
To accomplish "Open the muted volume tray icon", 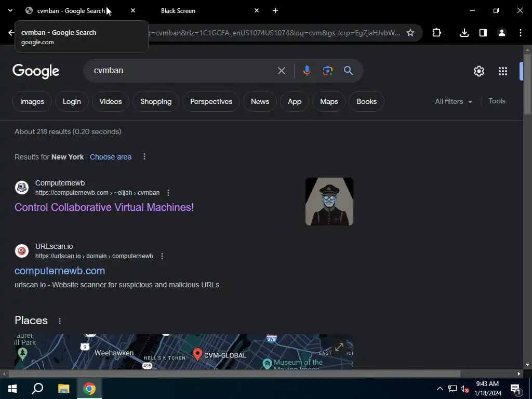I will coord(464,389).
